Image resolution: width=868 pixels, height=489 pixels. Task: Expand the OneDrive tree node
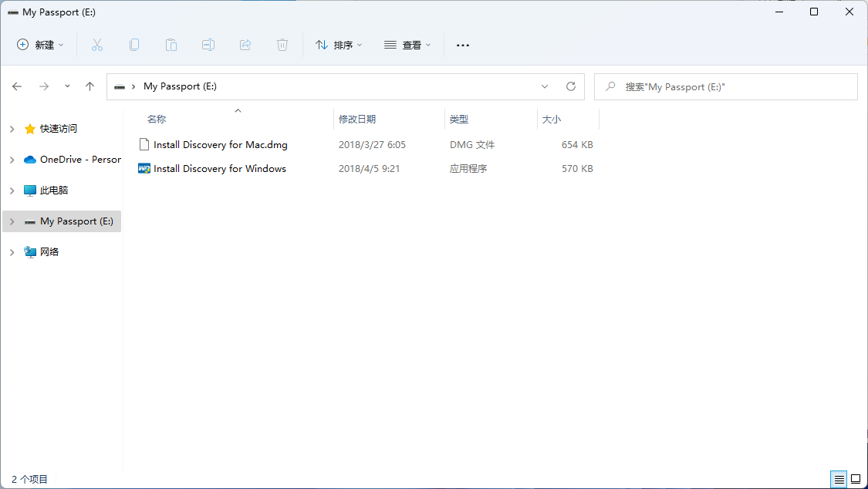pyautogui.click(x=12, y=160)
